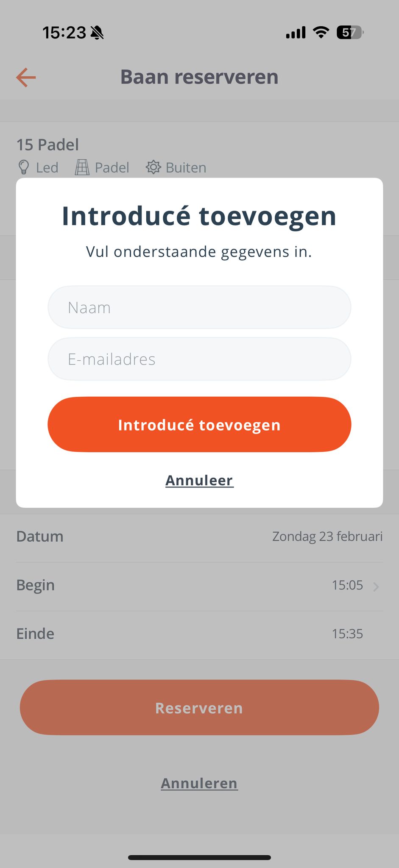The image size is (399, 868).
Task: Tap the orange back arrow icon
Action: tap(26, 78)
